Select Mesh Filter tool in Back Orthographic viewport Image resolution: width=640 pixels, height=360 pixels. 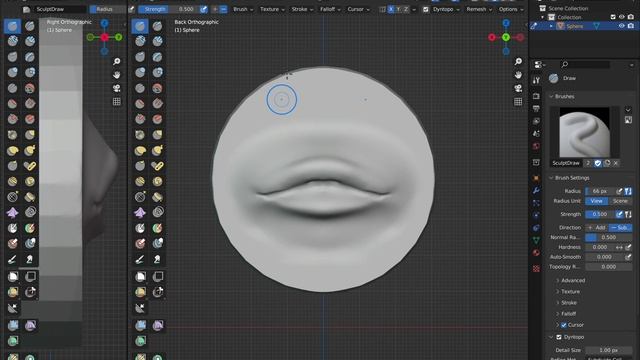coord(140,325)
